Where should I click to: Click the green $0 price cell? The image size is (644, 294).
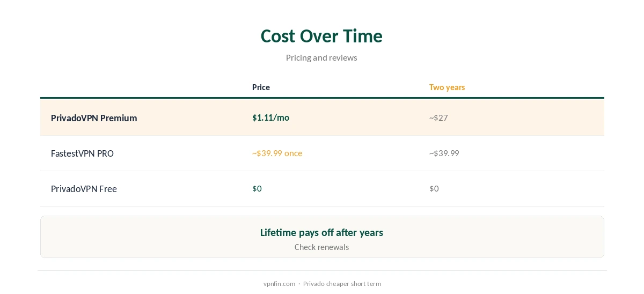[257, 188]
